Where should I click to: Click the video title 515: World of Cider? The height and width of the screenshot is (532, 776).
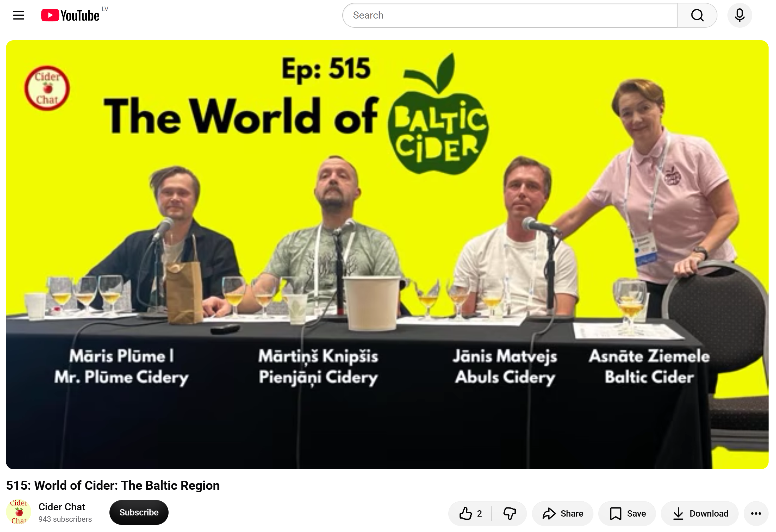point(113,485)
